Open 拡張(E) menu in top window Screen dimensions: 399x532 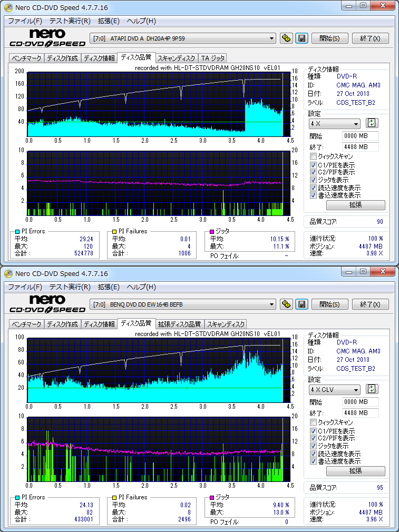coord(109,21)
